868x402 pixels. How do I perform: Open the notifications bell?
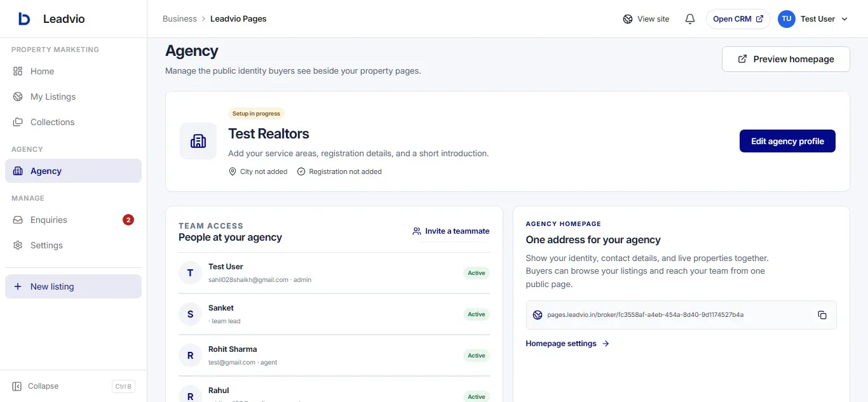point(690,19)
